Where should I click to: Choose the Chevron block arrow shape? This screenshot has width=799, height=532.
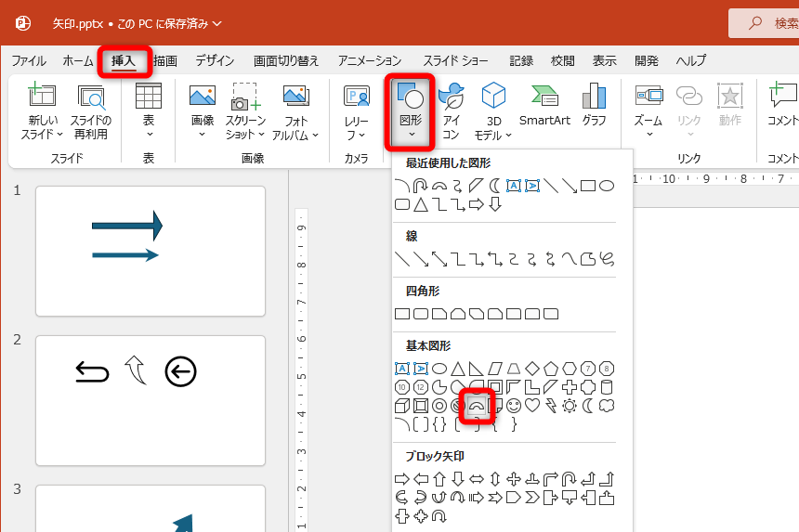coord(532,498)
